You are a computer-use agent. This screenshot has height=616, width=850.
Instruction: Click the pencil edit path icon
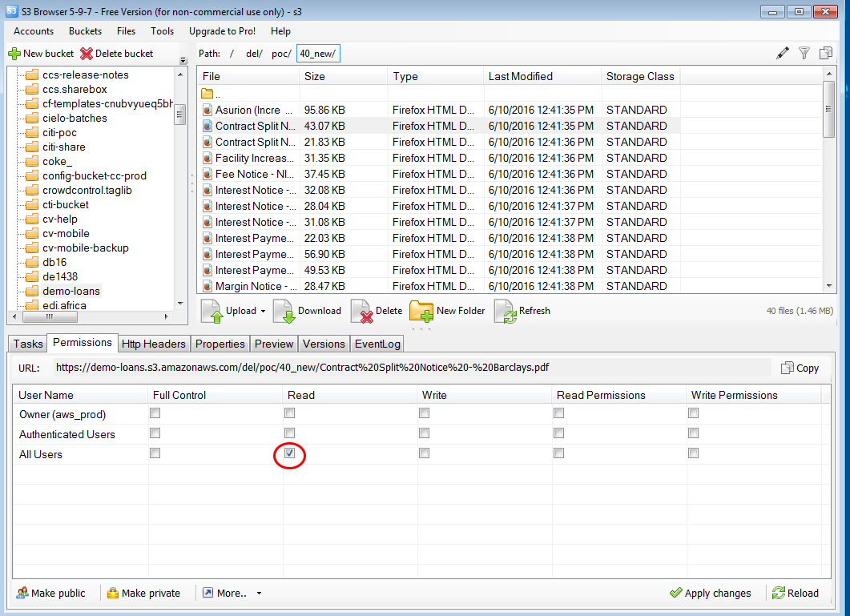[782, 53]
